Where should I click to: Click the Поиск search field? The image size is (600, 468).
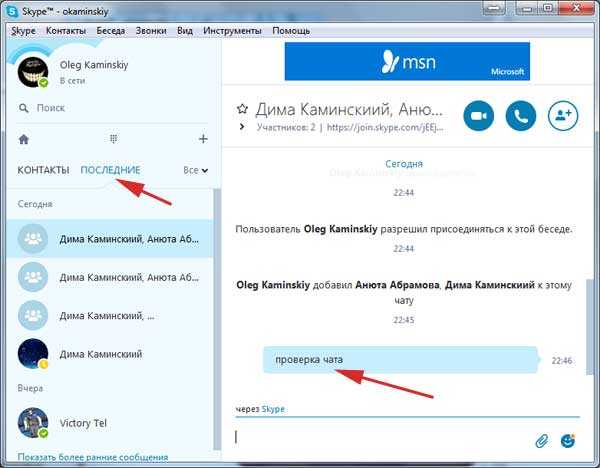click(112, 108)
